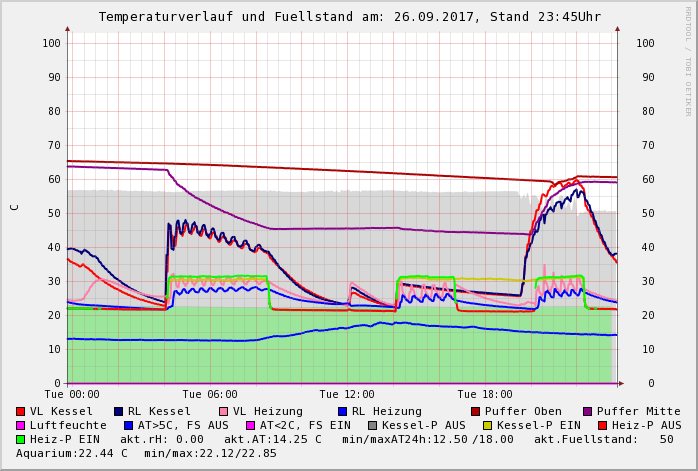The width and height of the screenshot is (698, 471).
Task: Select the Tue 18:00 time axis label
Action: click(x=484, y=394)
